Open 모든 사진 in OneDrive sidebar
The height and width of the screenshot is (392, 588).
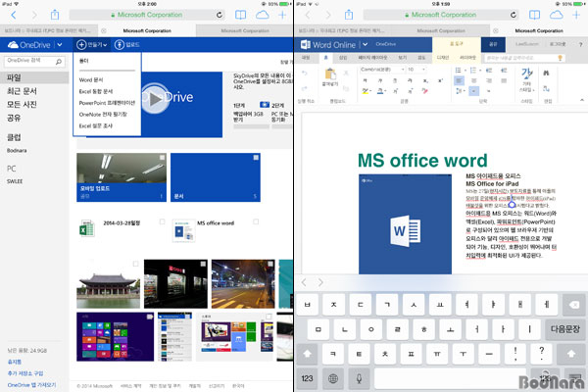[22, 104]
